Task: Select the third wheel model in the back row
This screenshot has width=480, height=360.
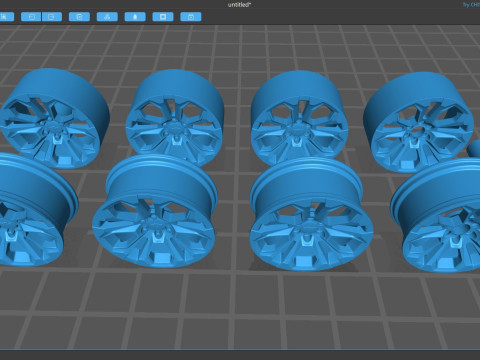Action: (x=299, y=118)
